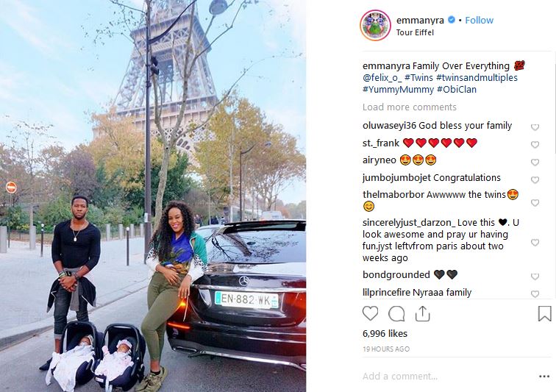
Task: Like jumbojumbojet's Congratulations comment
Action: [x=535, y=180]
